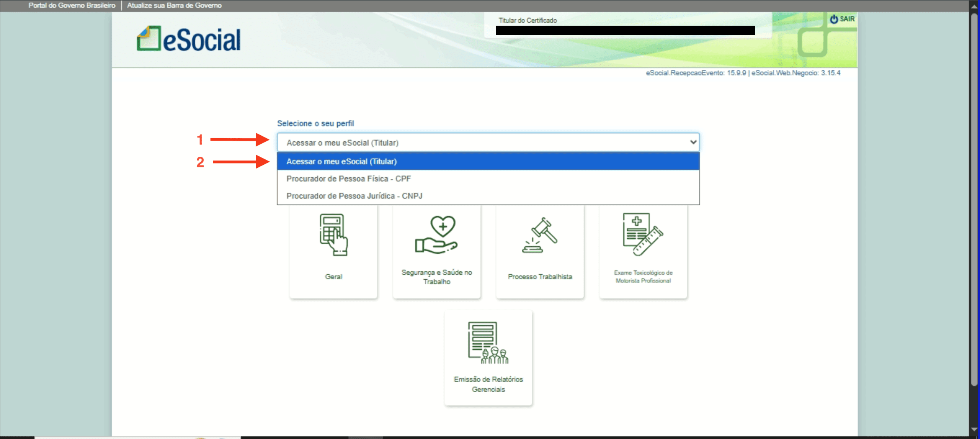Image resolution: width=980 pixels, height=439 pixels.
Task: Select Acessar o meu eSocial (Titular) option
Action: point(341,161)
